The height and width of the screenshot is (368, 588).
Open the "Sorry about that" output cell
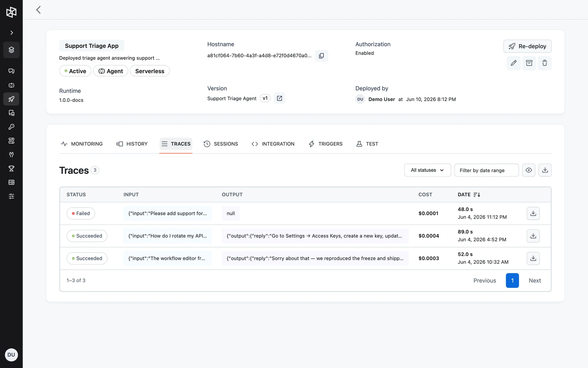pos(315,258)
